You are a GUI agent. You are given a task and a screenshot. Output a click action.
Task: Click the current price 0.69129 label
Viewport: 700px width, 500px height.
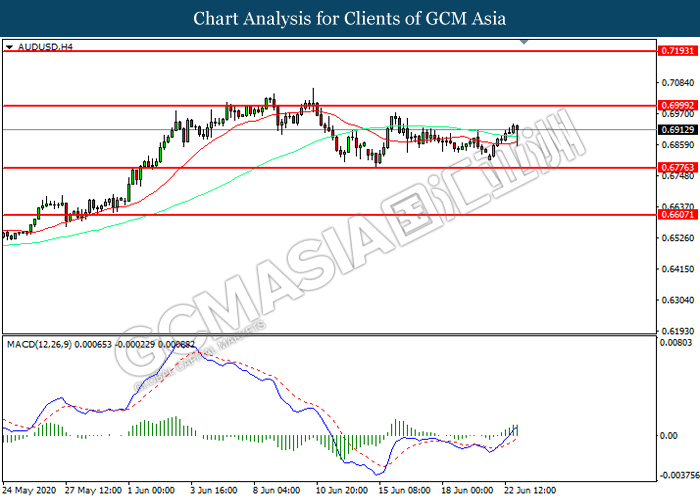click(678, 129)
